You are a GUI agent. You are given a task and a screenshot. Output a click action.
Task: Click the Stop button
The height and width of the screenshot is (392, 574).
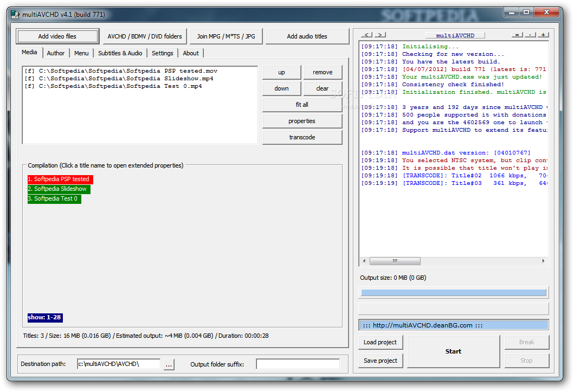pos(527,361)
